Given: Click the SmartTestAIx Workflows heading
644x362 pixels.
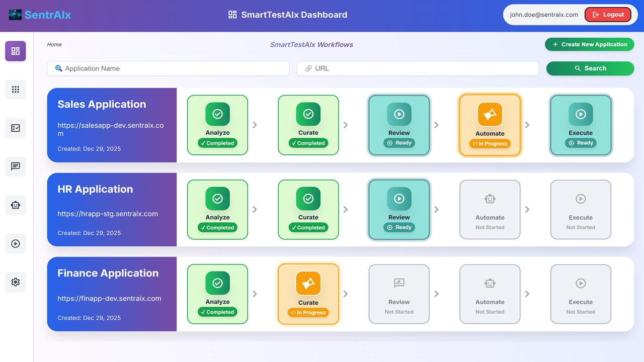Looking at the screenshot, I should 311,45.
